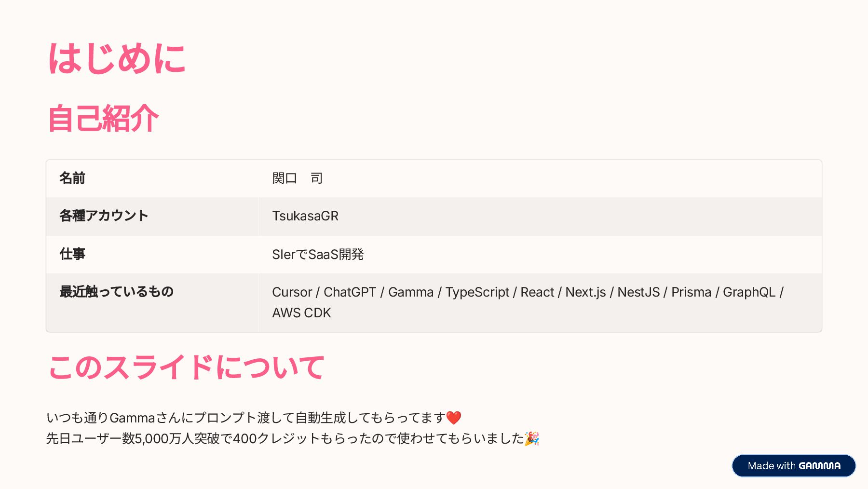Viewport: 868px width, 489px height.
Task: Click the はじめに title heading
Action: coord(117,59)
